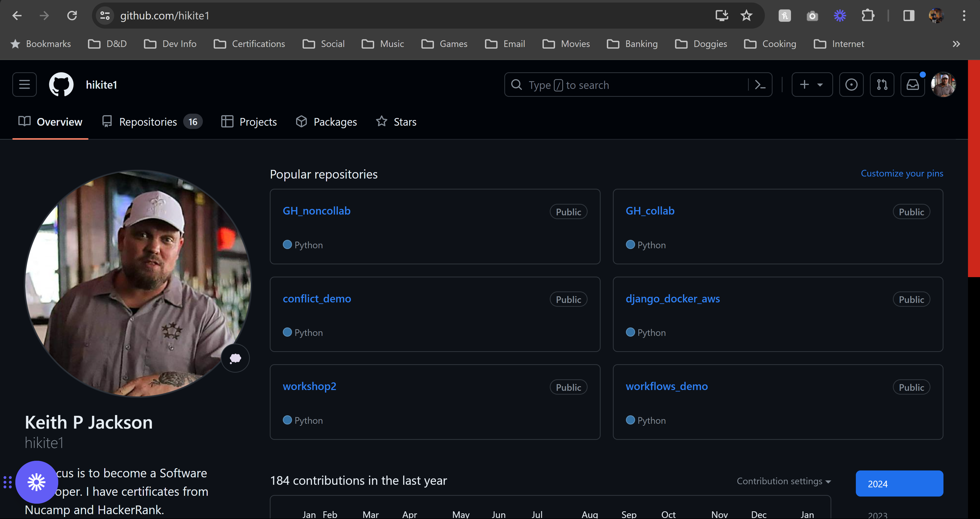Open the Email bookmarks folder
Image resolution: width=980 pixels, height=519 pixels.
(505, 44)
